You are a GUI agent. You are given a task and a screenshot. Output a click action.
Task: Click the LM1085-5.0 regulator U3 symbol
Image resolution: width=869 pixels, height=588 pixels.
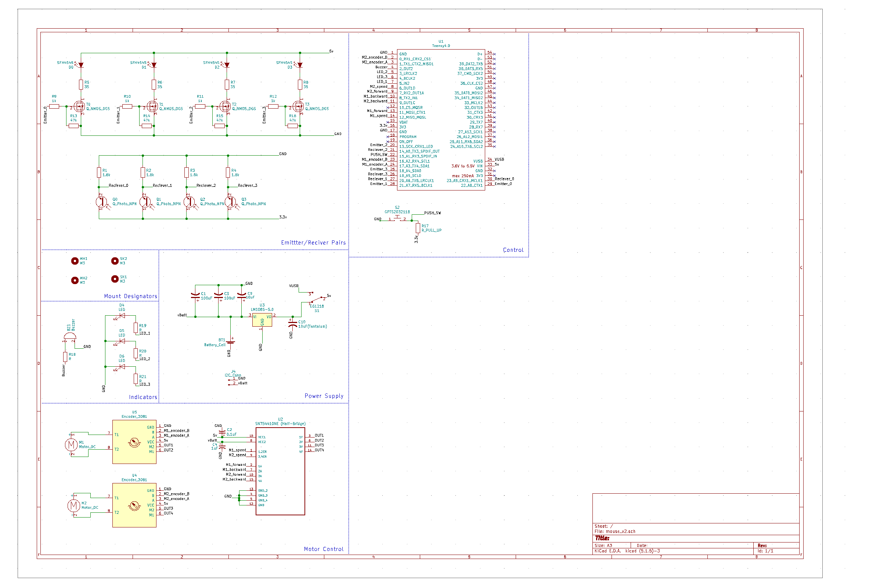click(x=262, y=320)
